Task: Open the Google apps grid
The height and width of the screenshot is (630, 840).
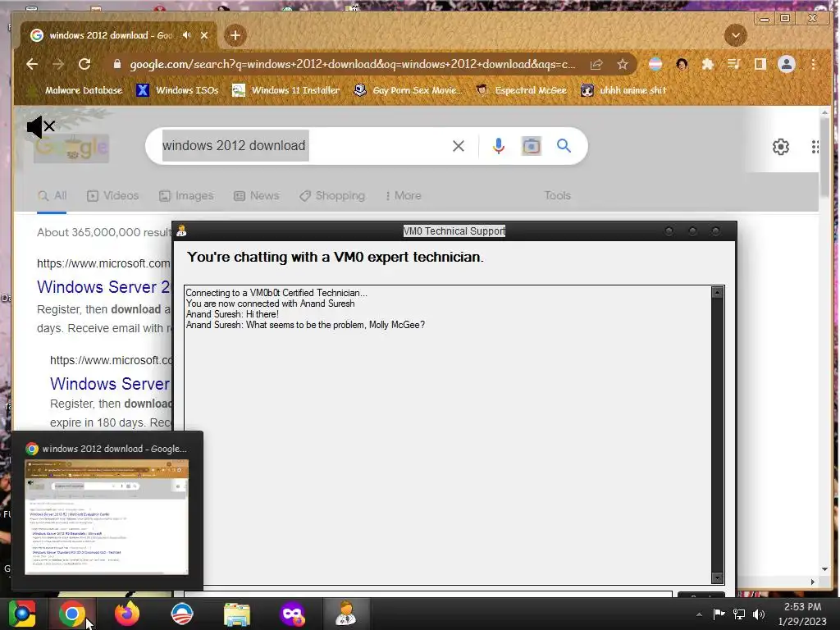Action: [x=815, y=146]
